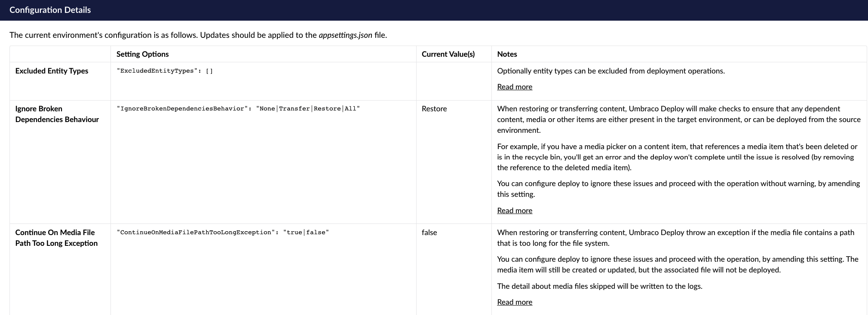Click the Configuration Details header title
The height and width of the screenshot is (315, 868).
point(50,10)
